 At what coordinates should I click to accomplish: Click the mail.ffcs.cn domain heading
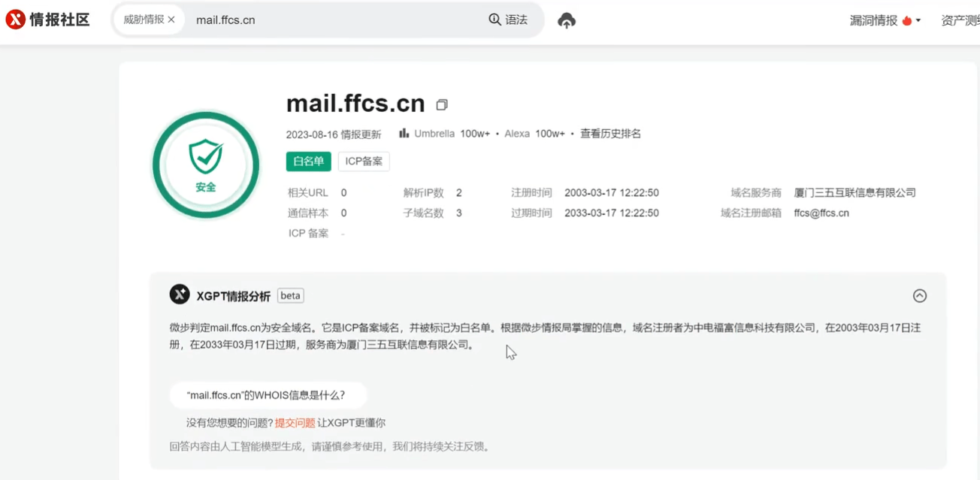click(x=355, y=103)
